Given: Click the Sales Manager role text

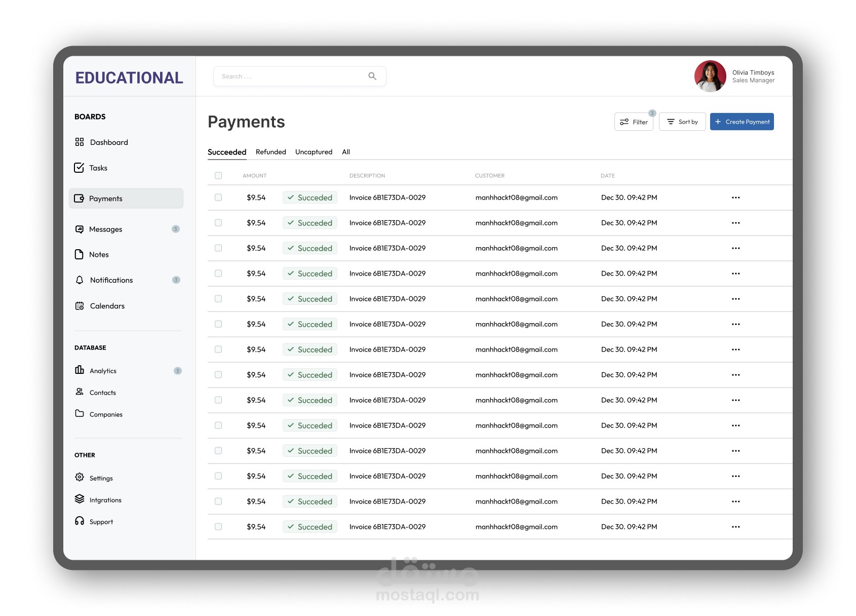Looking at the screenshot, I should click(754, 80).
